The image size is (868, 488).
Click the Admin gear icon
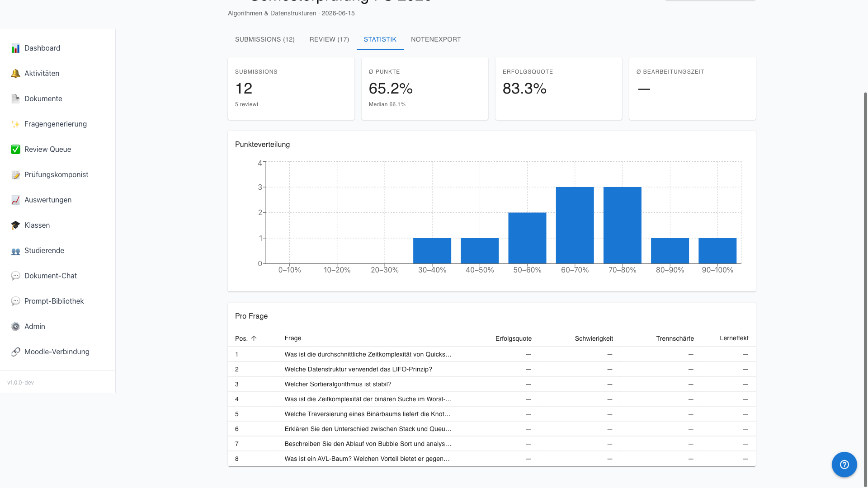pyautogui.click(x=15, y=327)
